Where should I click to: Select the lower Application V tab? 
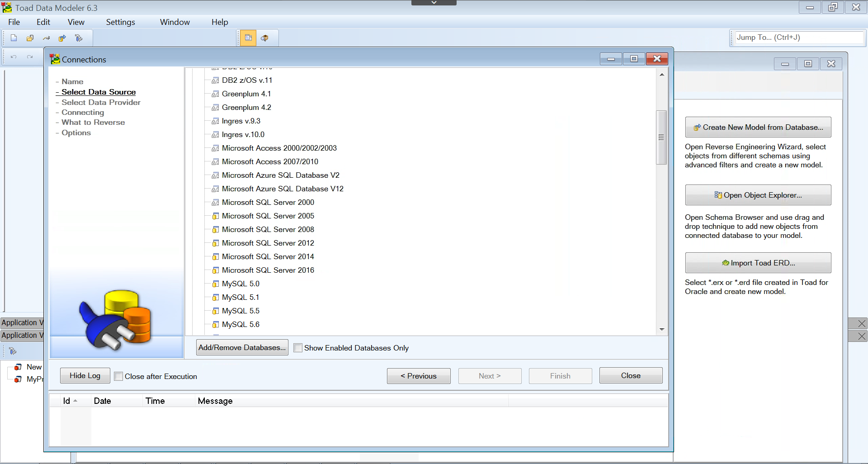[x=22, y=336]
